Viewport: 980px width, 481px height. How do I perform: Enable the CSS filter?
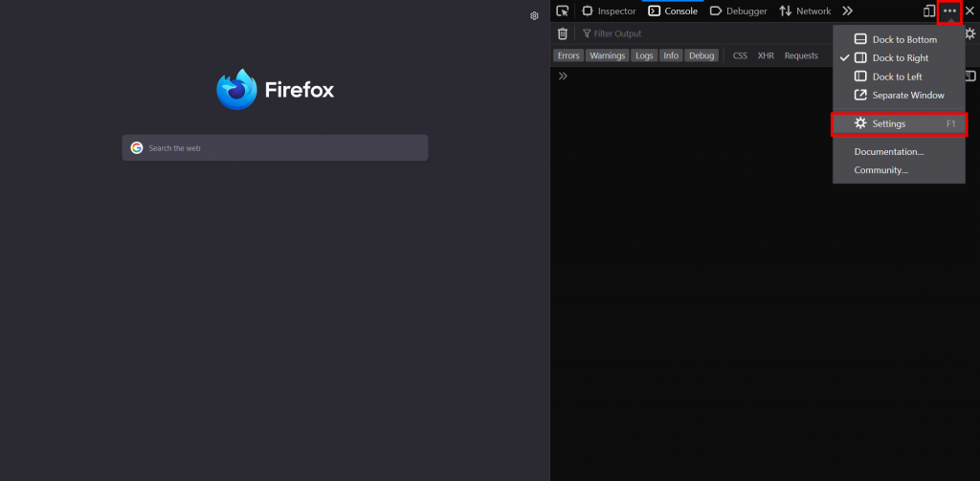click(x=740, y=55)
